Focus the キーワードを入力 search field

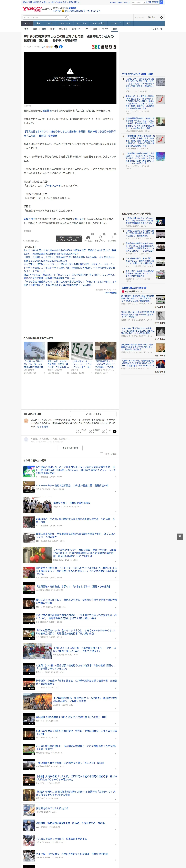tap(44, 18)
